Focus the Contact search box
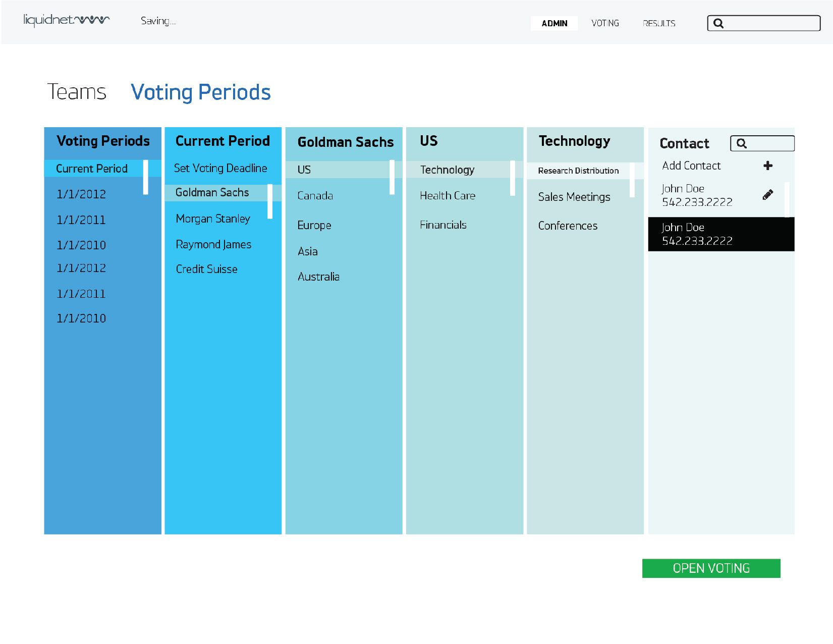The height and width of the screenshot is (644, 833). point(762,143)
